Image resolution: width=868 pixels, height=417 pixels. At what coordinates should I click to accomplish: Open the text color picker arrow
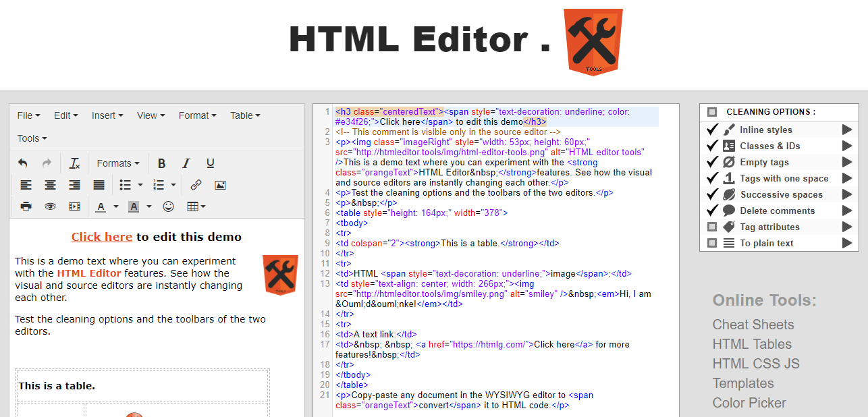(x=115, y=206)
